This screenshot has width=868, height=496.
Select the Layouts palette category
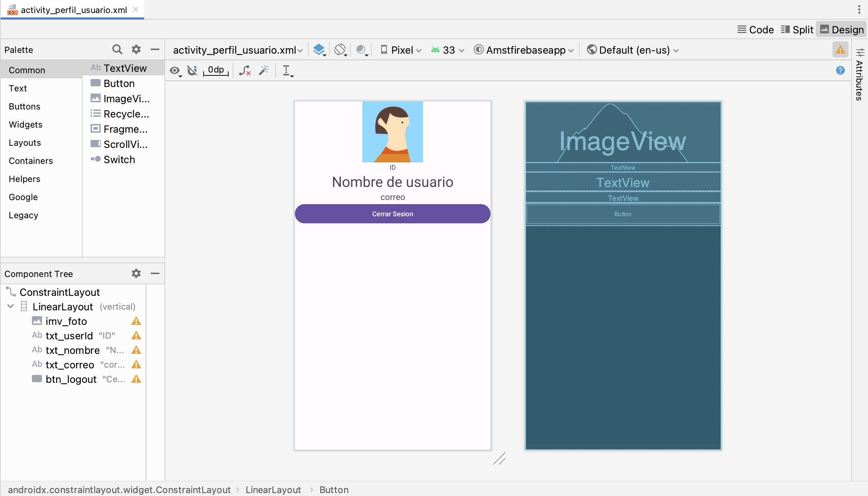pos(41,142)
